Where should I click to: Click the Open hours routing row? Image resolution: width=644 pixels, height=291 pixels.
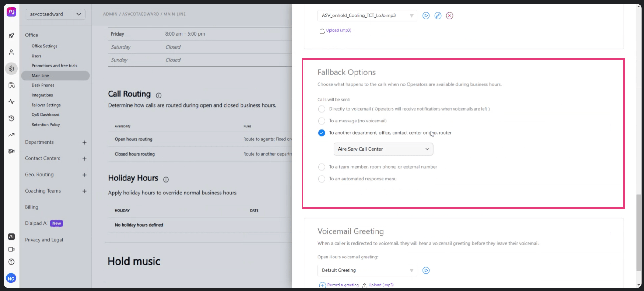(x=200, y=139)
